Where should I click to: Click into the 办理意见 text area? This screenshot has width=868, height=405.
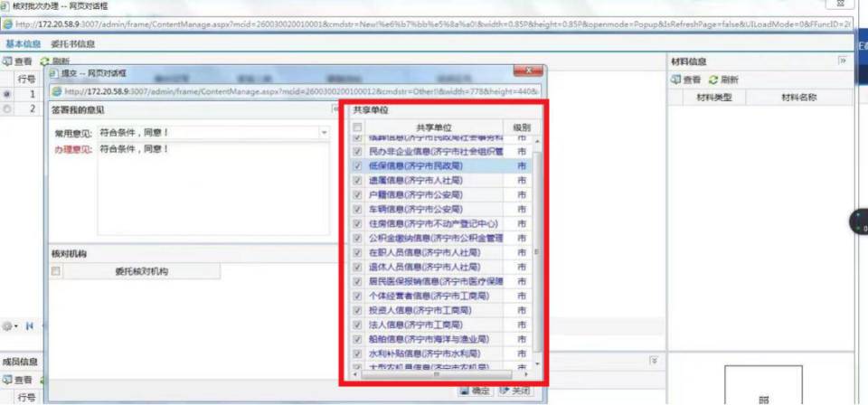pos(213,188)
